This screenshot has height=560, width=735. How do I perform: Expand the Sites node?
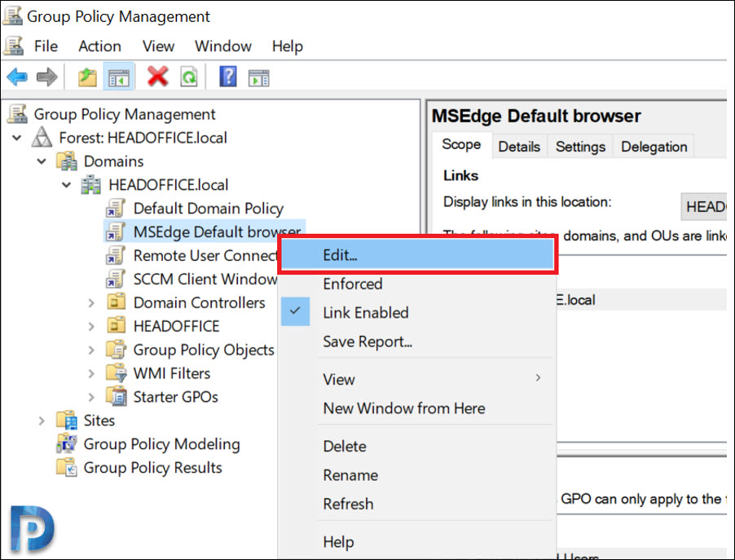pyautogui.click(x=42, y=421)
